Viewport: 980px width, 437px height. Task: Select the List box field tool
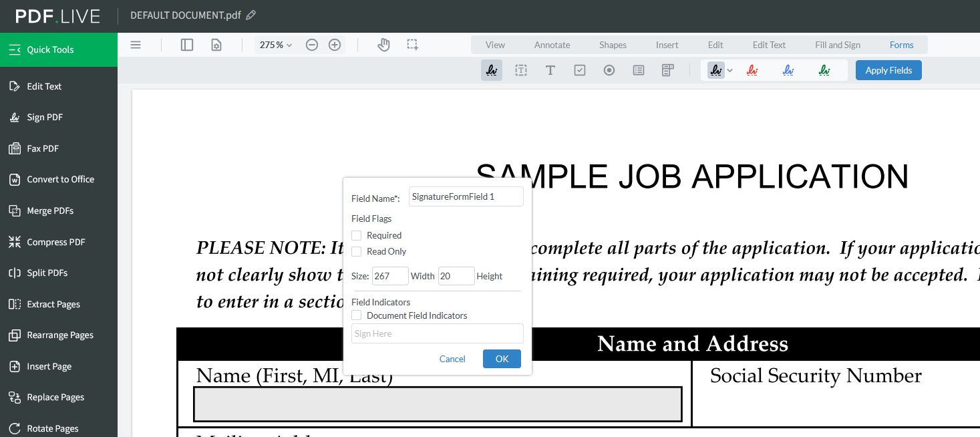tap(638, 70)
